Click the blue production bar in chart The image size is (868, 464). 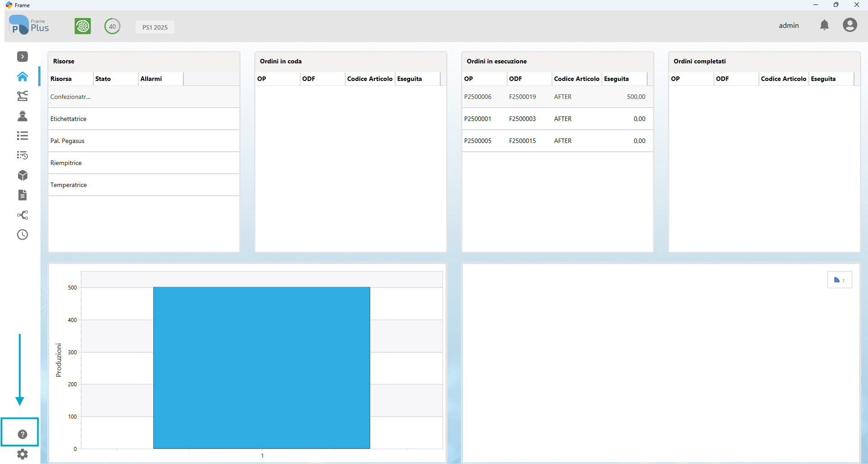tap(262, 368)
